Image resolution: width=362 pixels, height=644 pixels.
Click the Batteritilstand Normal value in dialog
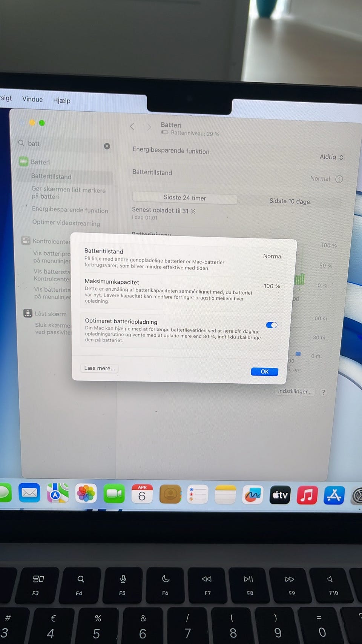(273, 256)
